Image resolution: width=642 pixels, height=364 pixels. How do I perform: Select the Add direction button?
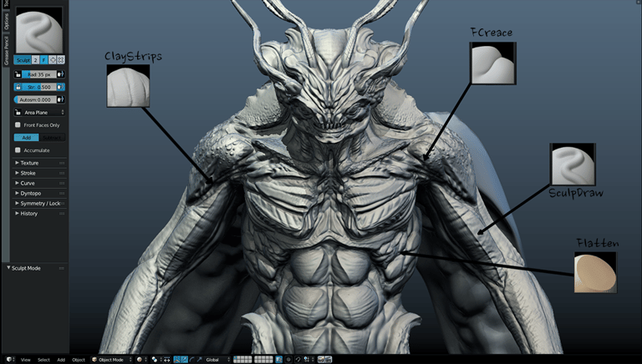pyautogui.click(x=27, y=138)
